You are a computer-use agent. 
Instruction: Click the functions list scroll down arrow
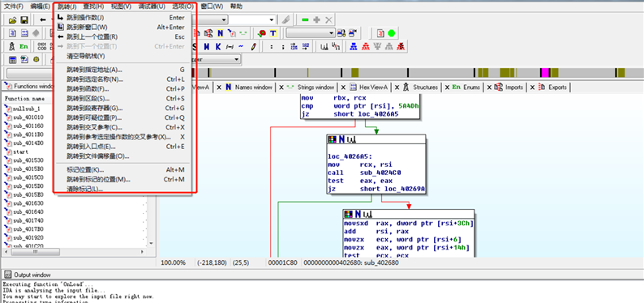click(x=151, y=243)
